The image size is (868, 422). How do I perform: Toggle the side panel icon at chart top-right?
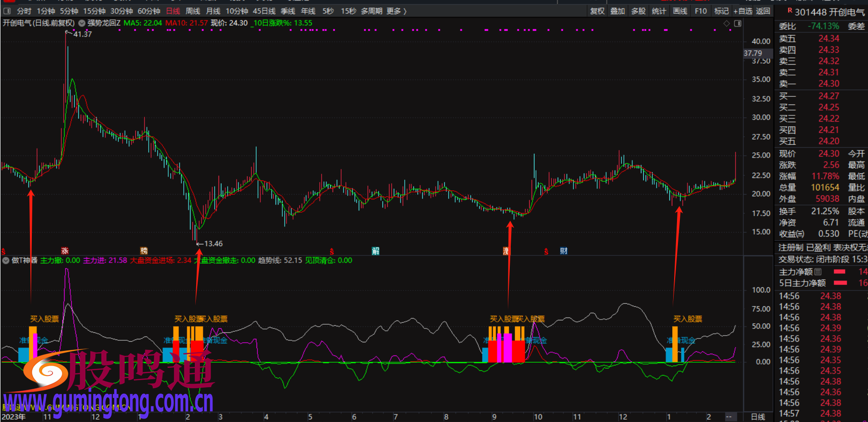pyautogui.click(x=737, y=23)
